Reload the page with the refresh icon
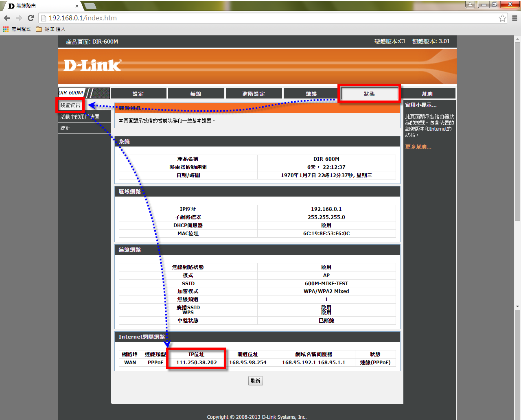The width and height of the screenshot is (521, 420). pyautogui.click(x=31, y=18)
